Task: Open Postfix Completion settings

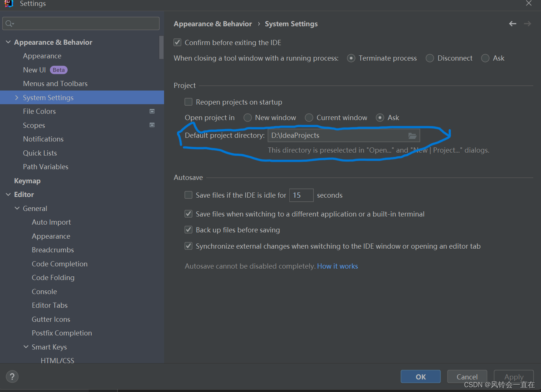Action: [x=62, y=333]
